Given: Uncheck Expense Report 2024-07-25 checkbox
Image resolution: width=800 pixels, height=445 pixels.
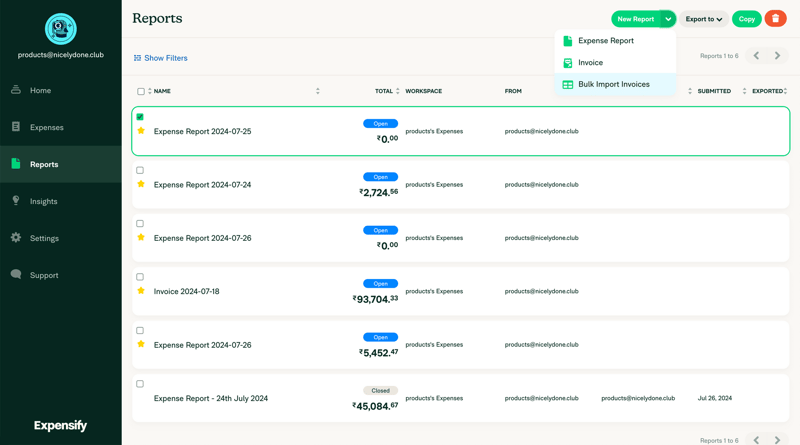Looking at the screenshot, I should pos(140,117).
